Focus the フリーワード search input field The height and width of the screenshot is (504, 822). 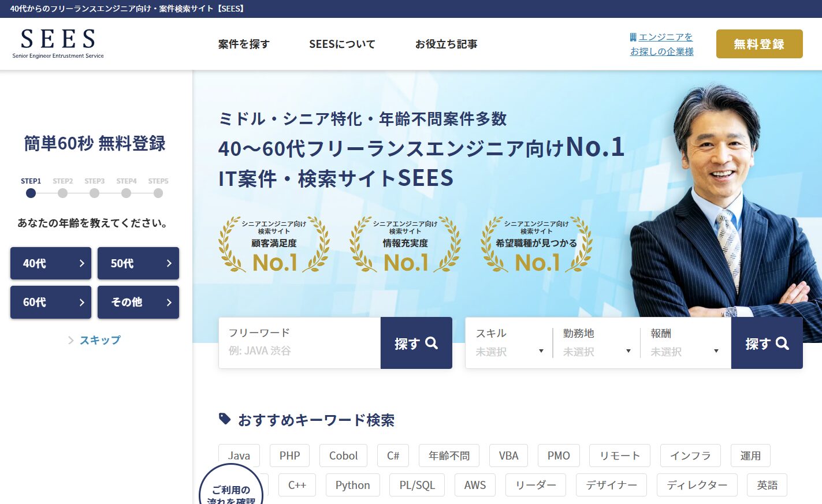tap(299, 350)
